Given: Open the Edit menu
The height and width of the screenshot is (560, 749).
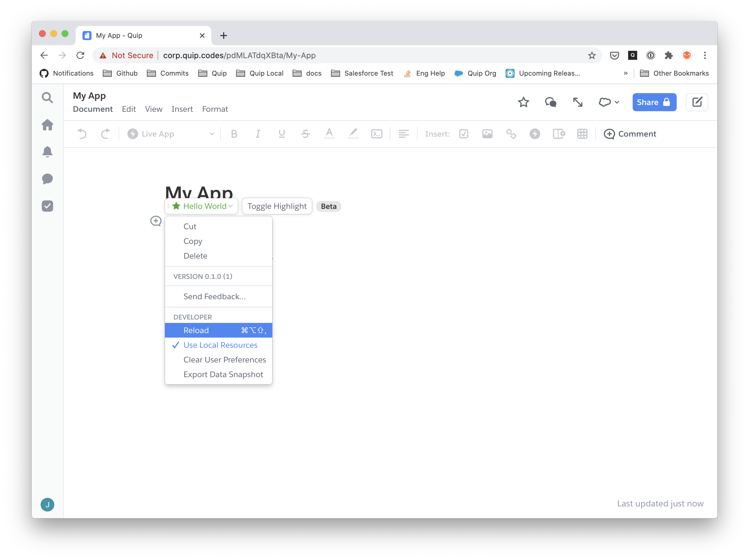Looking at the screenshot, I should click(129, 109).
